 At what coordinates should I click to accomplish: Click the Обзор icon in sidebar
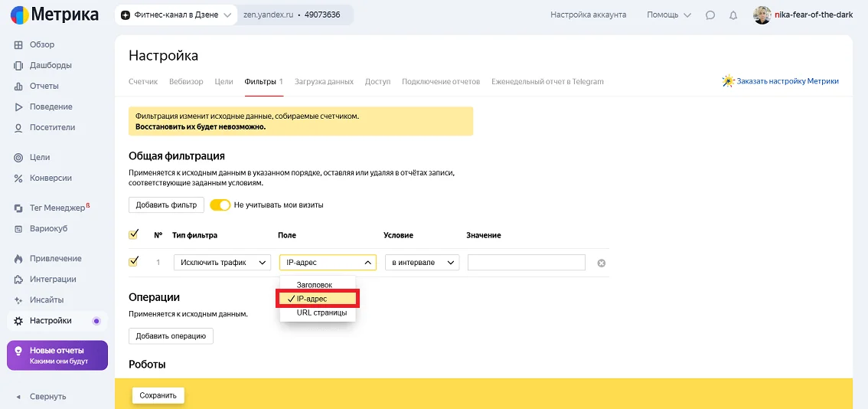point(18,45)
